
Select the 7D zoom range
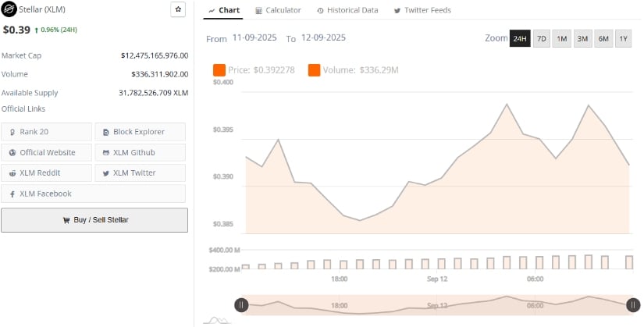pos(541,38)
